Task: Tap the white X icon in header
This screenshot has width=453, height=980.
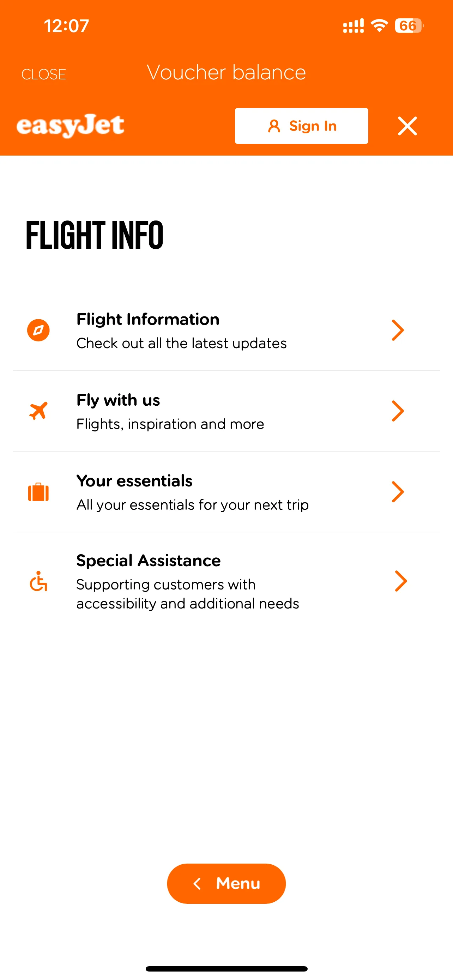Action: 407,126
